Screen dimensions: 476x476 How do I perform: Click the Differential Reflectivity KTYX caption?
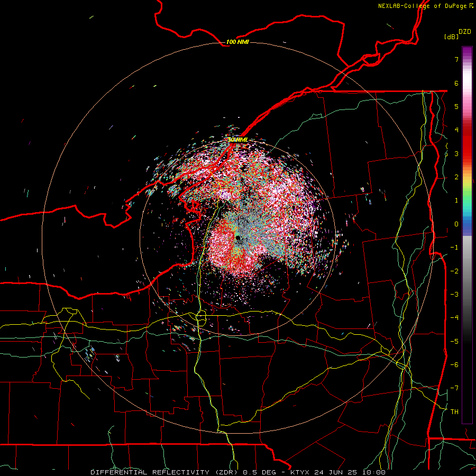click(238, 472)
